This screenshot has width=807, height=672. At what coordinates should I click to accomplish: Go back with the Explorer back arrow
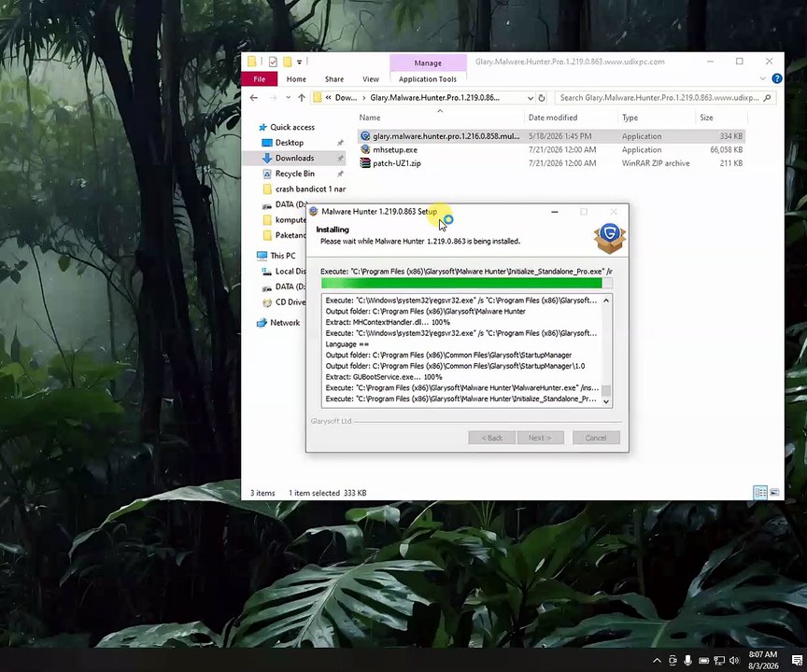click(254, 98)
